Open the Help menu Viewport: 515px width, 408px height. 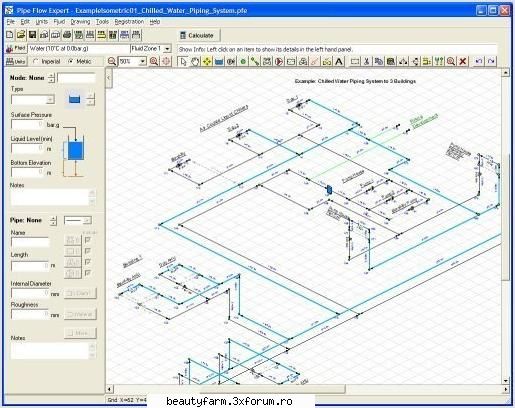click(x=155, y=22)
